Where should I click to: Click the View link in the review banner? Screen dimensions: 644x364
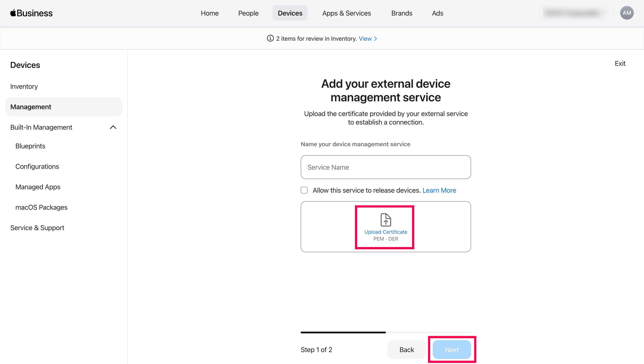365,39
